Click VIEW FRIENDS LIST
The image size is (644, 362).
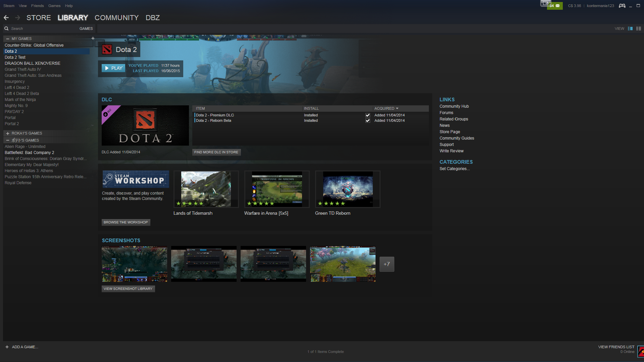click(x=616, y=347)
